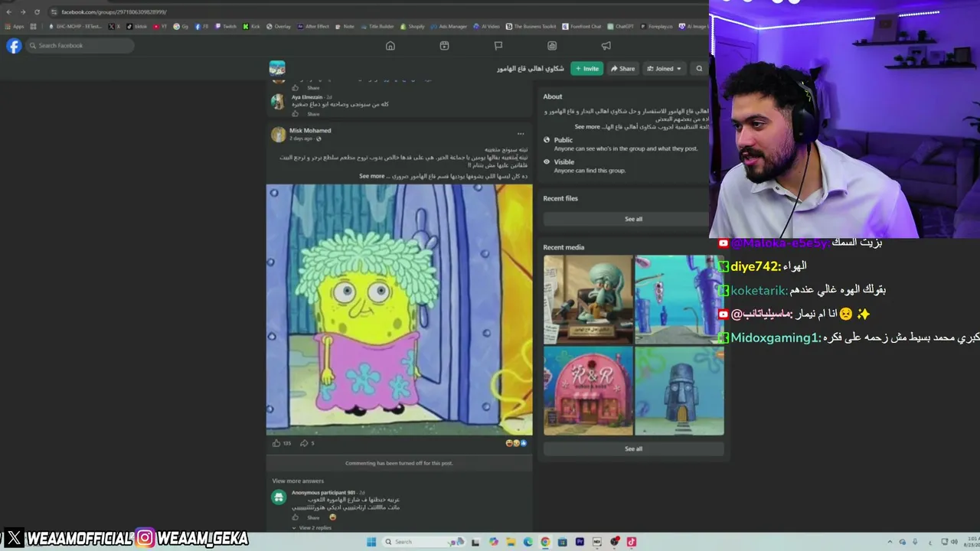The width and height of the screenshot is (980, 551).
Task: Go to Facebook Home feed icon
Action: tap(390, 46)
